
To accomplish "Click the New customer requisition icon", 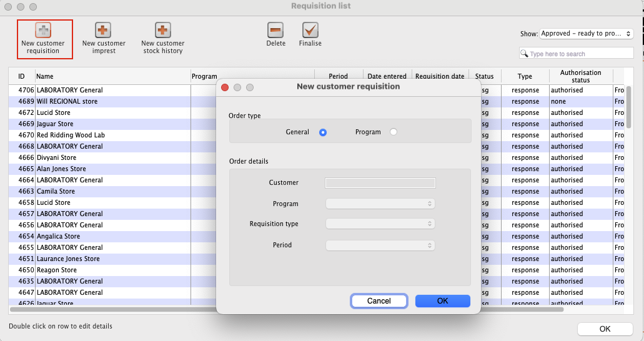I will click(x=42, y=30).
